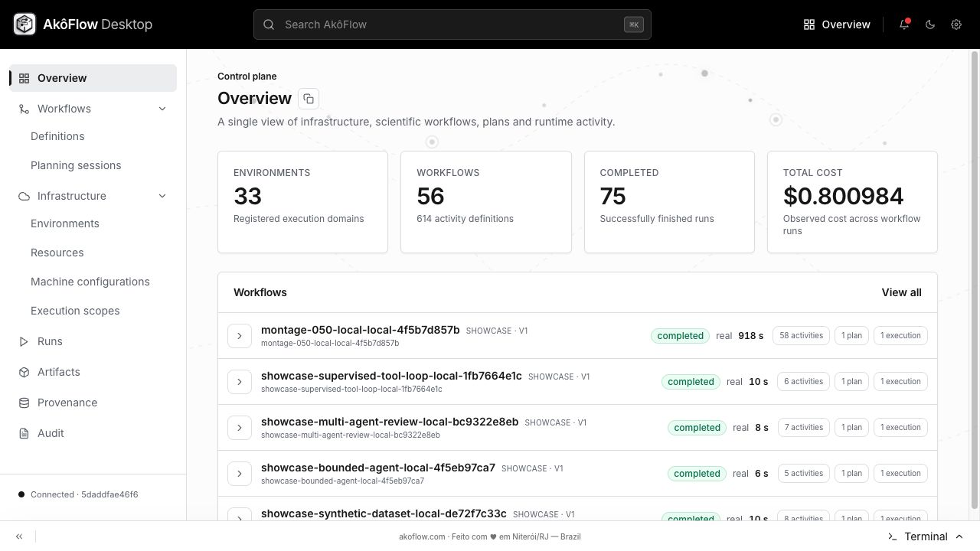Collapse the Infrastructure sidebar section chevron
Viewport: 980px width, 551px height.
[162, 196]
